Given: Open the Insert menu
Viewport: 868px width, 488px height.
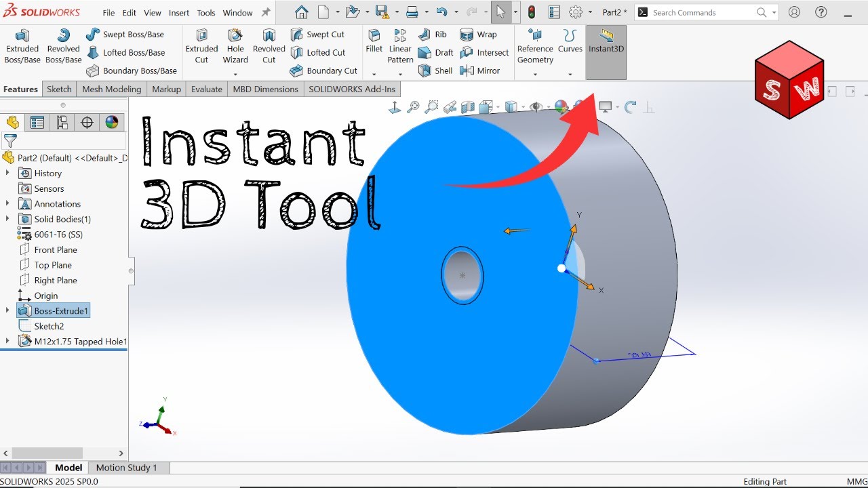Looking at the screenshot, I should click(179, 13).
